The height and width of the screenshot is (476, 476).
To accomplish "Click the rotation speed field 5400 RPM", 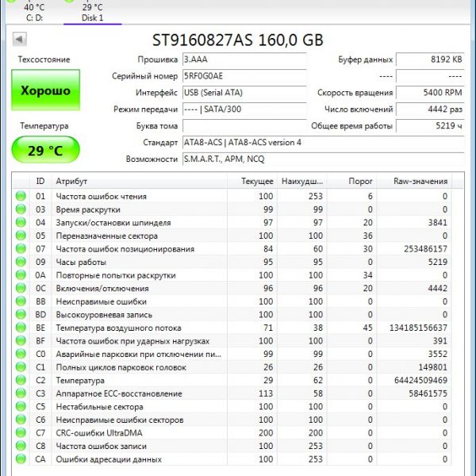I will click(x=430, y=93).
